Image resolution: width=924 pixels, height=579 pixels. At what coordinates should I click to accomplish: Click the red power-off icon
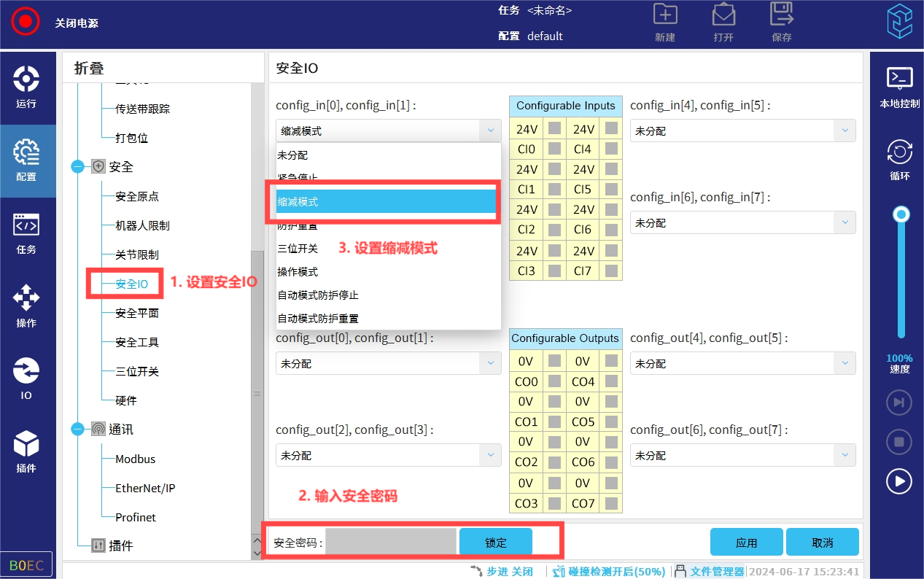[26, 21]
